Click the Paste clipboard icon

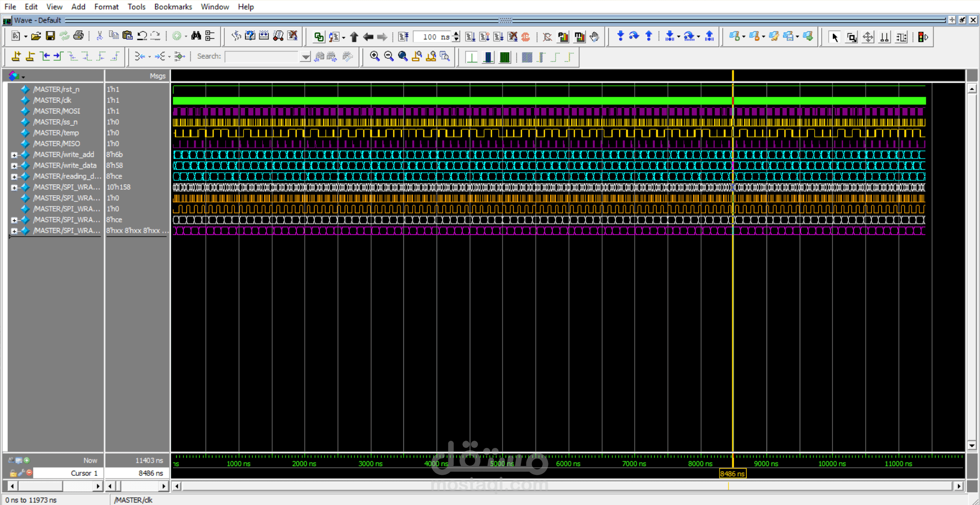[x=127, y=36]
